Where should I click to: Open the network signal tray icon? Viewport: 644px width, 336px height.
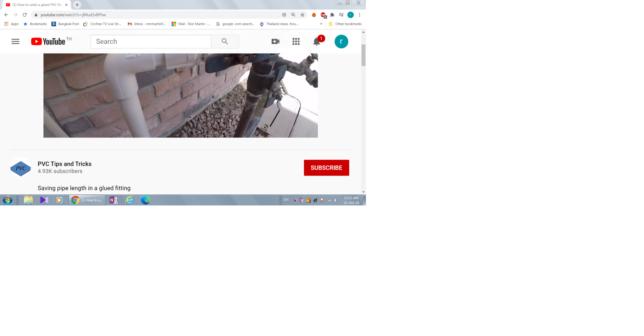(x=329, y=200)
